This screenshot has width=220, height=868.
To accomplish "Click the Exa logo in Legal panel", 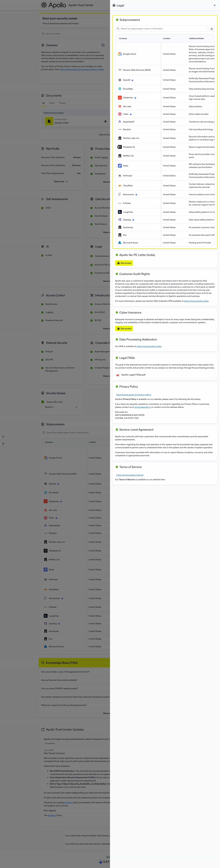I will point(120,235).
